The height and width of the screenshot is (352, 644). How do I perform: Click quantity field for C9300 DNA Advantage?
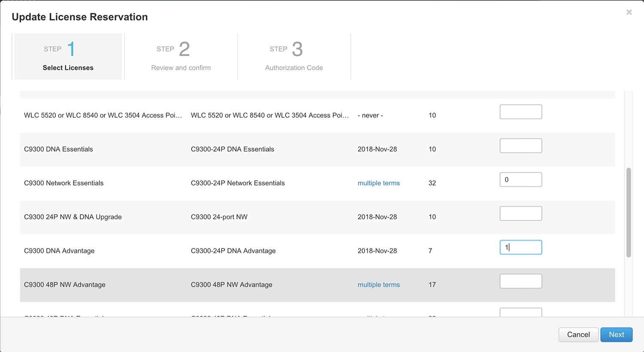point(521,247)
